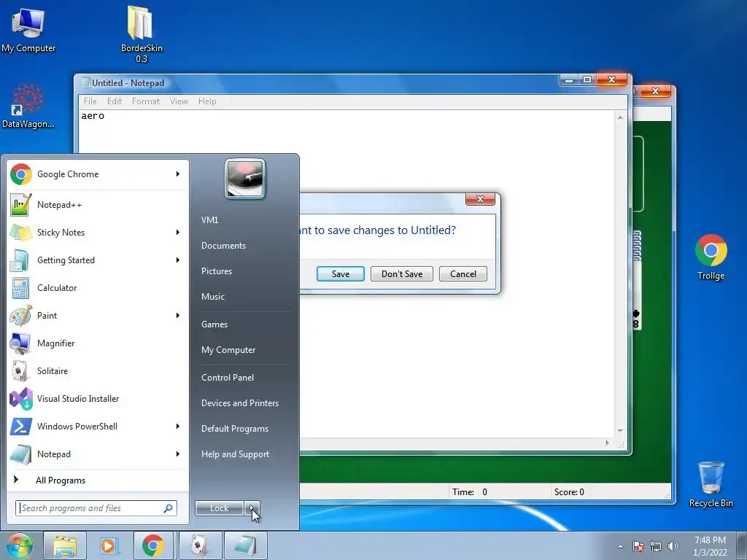Click the network icon in system tray

[656, 546]
